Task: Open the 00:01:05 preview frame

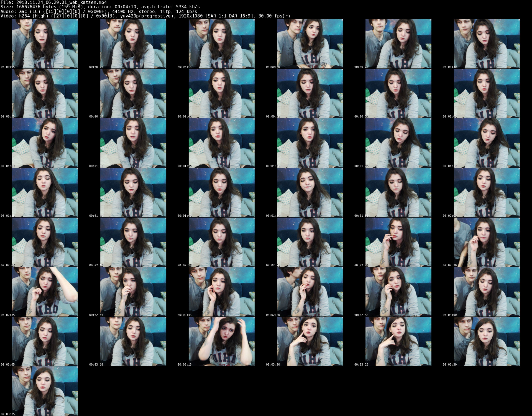Action: tap(45, 143)
